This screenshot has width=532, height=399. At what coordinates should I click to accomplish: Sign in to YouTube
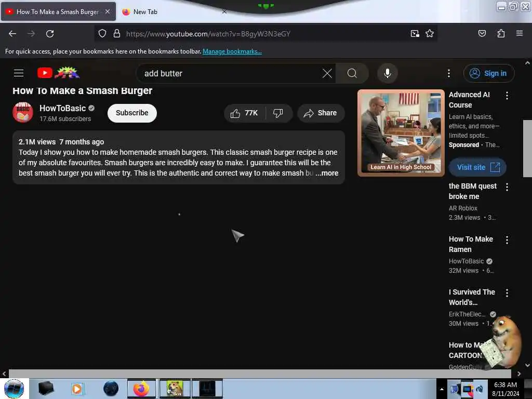488,73
